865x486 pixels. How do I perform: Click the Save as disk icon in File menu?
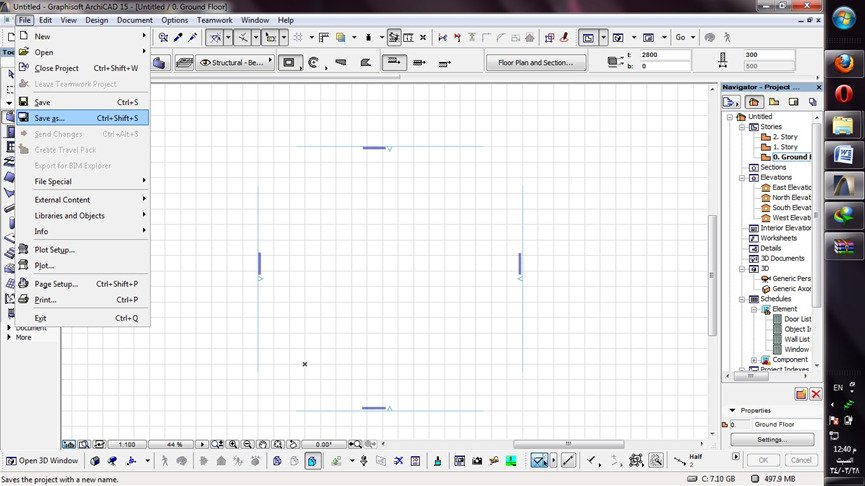(x=23, y=118)
